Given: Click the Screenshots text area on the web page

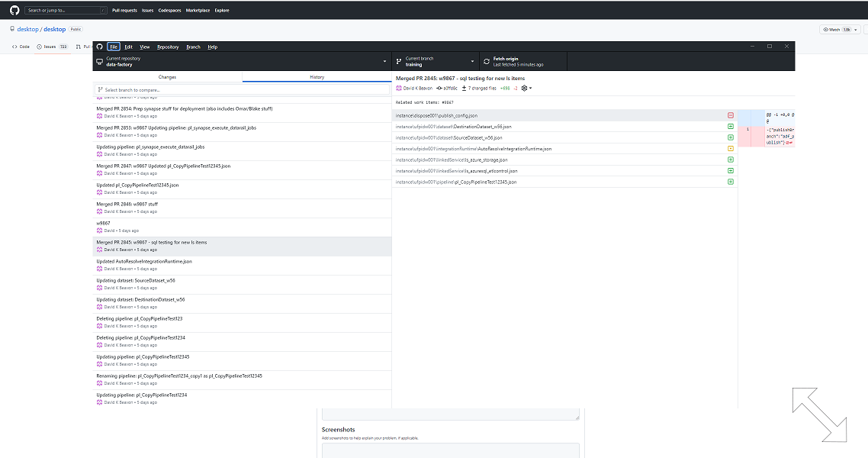Looking at the screenshot, I should click(x=450, y=450).
